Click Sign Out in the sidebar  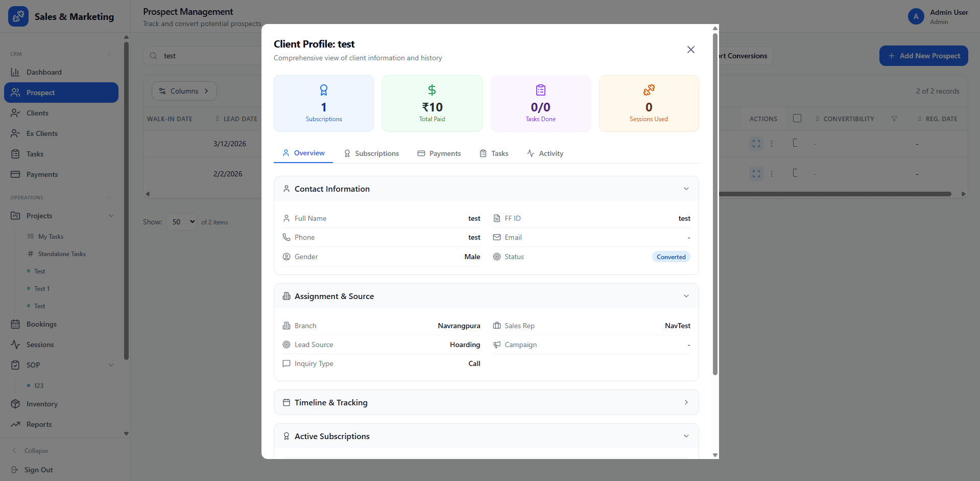pos(38,470)
